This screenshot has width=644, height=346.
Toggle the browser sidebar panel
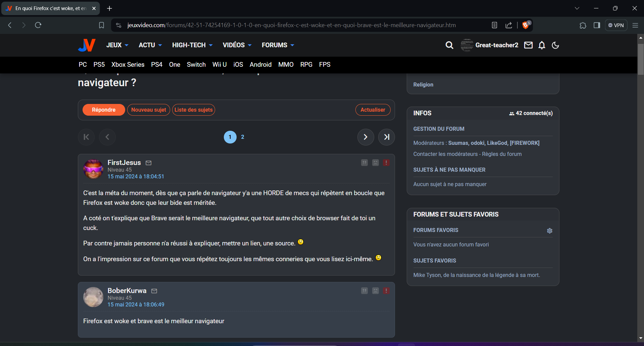click(597, 25)
